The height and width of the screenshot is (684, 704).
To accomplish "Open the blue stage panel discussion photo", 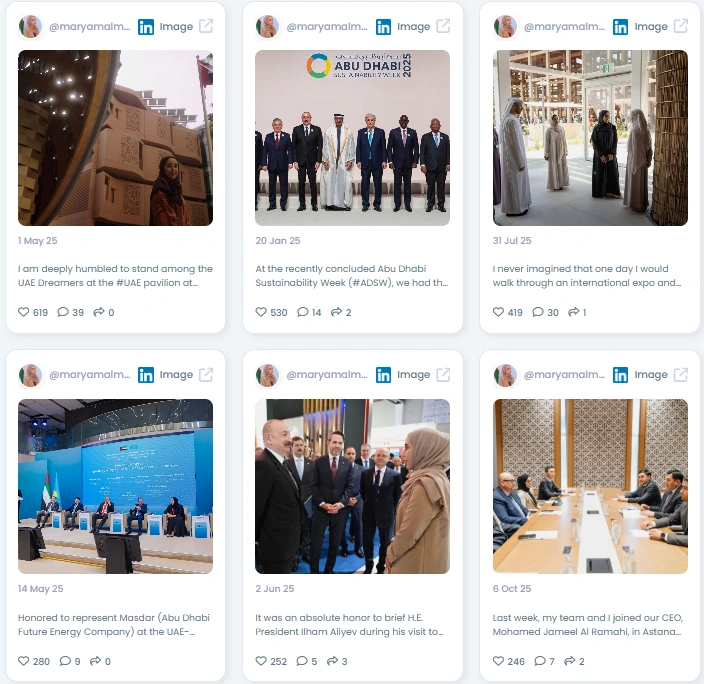I will pyautogui.click(x=115, y=486).
